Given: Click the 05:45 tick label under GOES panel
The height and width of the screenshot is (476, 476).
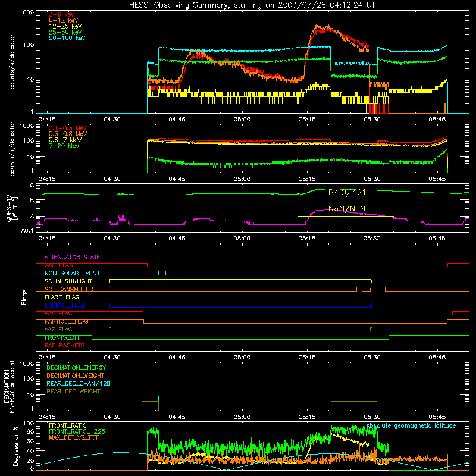Looking at the screenshot, I should pos(437,239).
